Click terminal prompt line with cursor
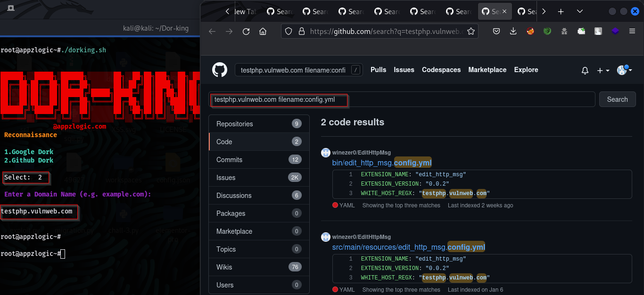 click(x=32, y=254)
